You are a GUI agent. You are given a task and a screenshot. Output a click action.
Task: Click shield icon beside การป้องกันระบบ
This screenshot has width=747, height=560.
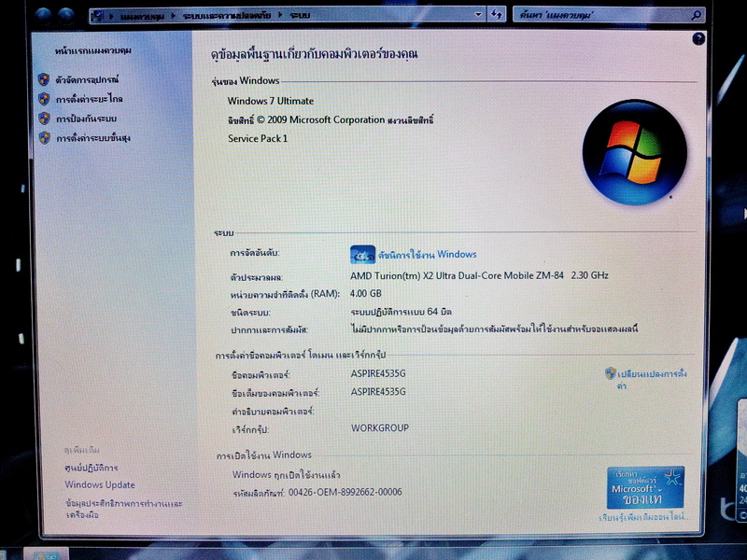[44, 119]
